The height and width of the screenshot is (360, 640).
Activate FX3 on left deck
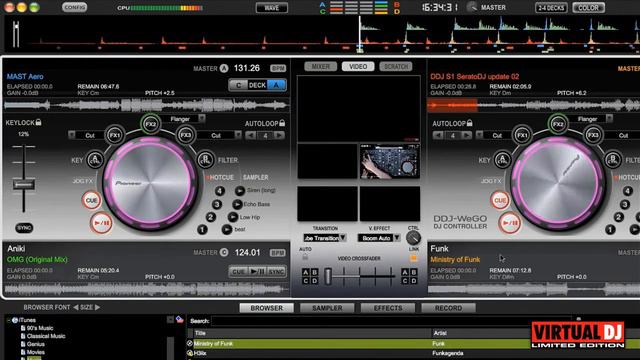(186, 135)
